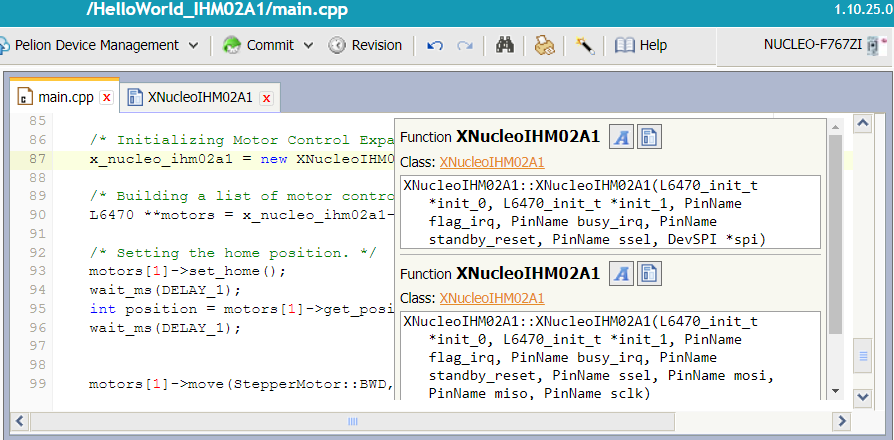894x440 pixels.
Task: Switch to the main.cpp tab
Action: coord(66,97)
